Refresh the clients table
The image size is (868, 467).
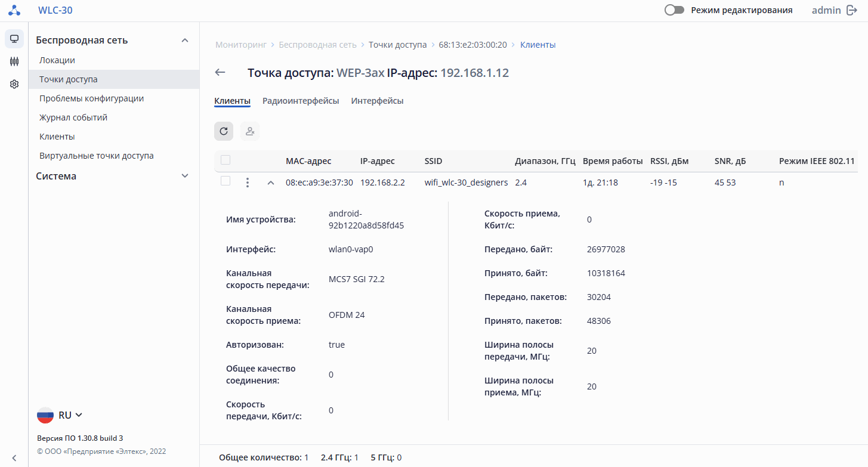pos(224,131)
